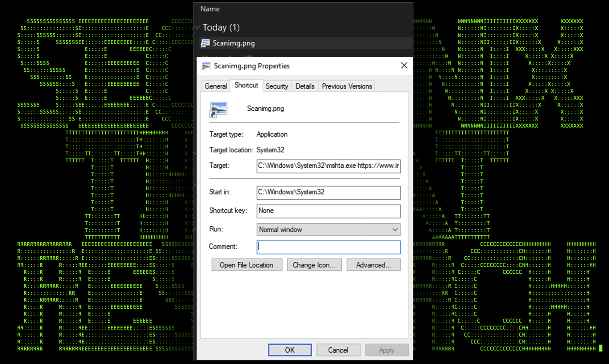This screenshot has height=364, width=609.
Task: Collapse the Today (1) group chevron
Action: click(197, 27)
